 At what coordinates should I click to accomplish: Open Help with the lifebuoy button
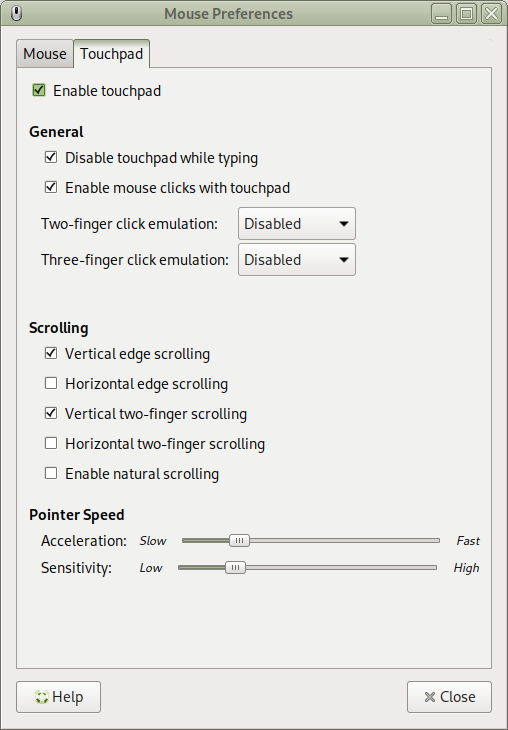58,697
